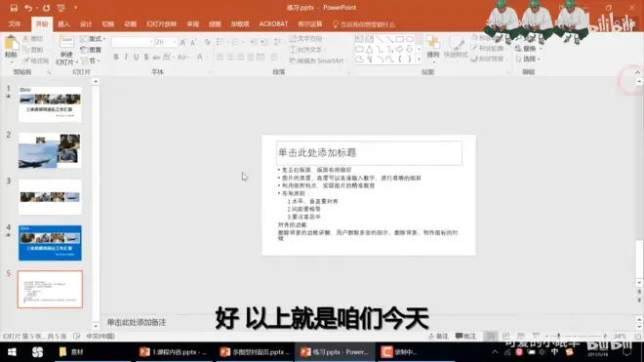The image size is (644, 362).
Task: Open the Change Case Aa dropdown
Action: tap(182, 58)
